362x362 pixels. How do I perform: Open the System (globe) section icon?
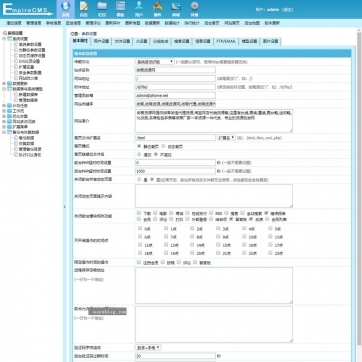tap(66, 9)
